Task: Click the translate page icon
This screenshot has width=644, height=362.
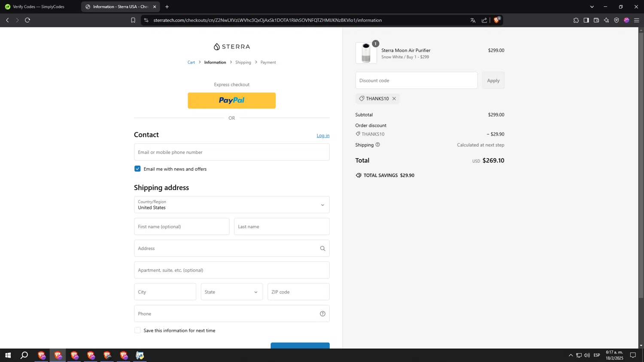Action: [473, 20]
